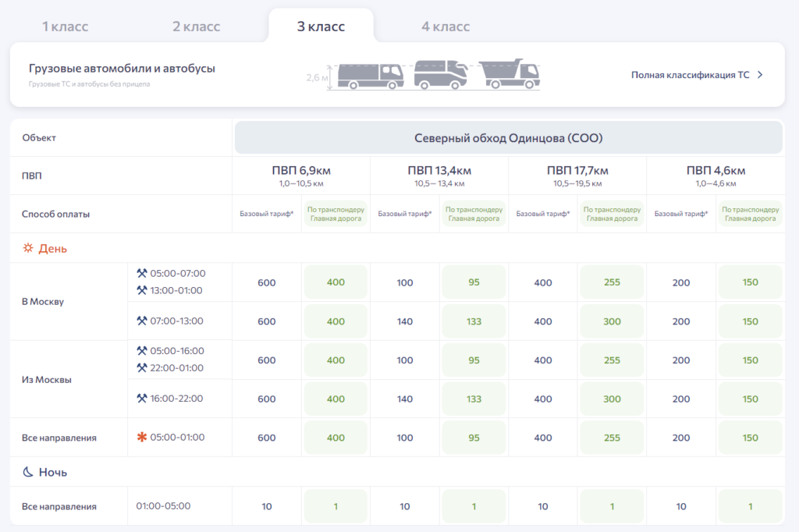Viewport: 799px width, 532px height.
Task: Click the sun icon next to День
Action: coord(28,248)
